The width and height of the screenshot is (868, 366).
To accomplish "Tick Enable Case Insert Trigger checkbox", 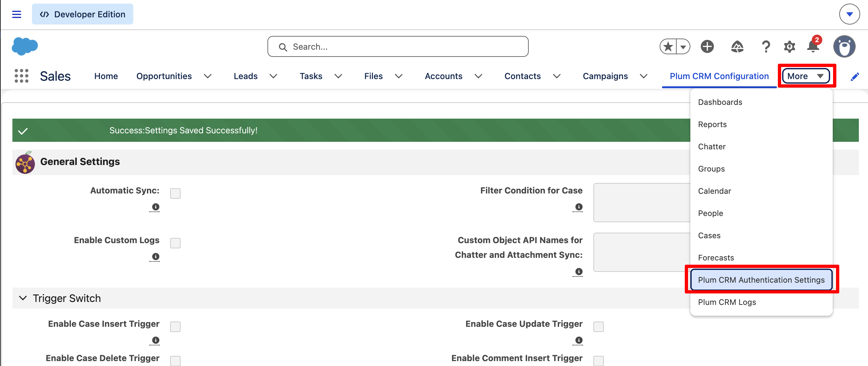I will [x=175, y=326].
